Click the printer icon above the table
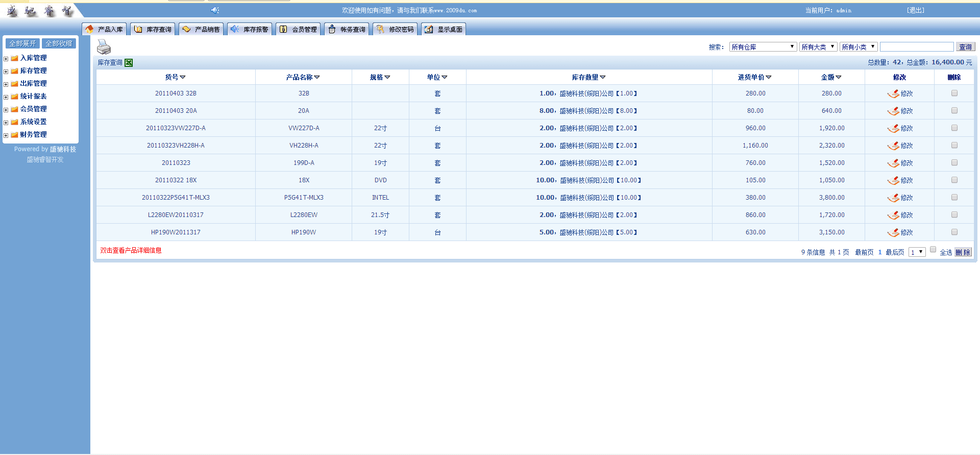 point(104,47)
